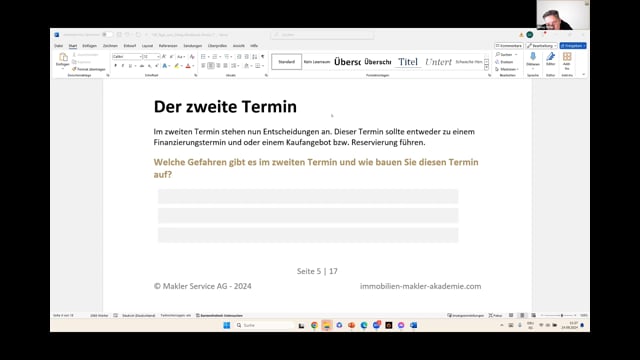The image size is (640, 360).
Task: Decrease font size with A-down icon
Action: tap(171, 57)
